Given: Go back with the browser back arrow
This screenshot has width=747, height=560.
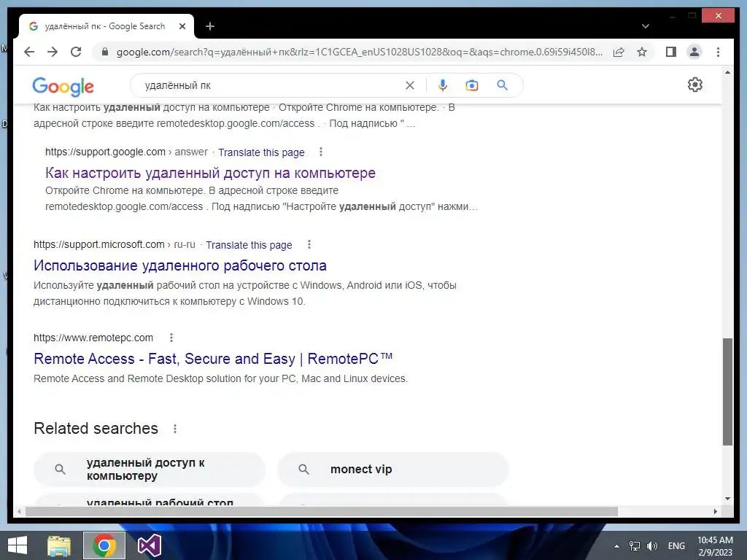Looking at the screenshot, I should (x=29, y=52).
